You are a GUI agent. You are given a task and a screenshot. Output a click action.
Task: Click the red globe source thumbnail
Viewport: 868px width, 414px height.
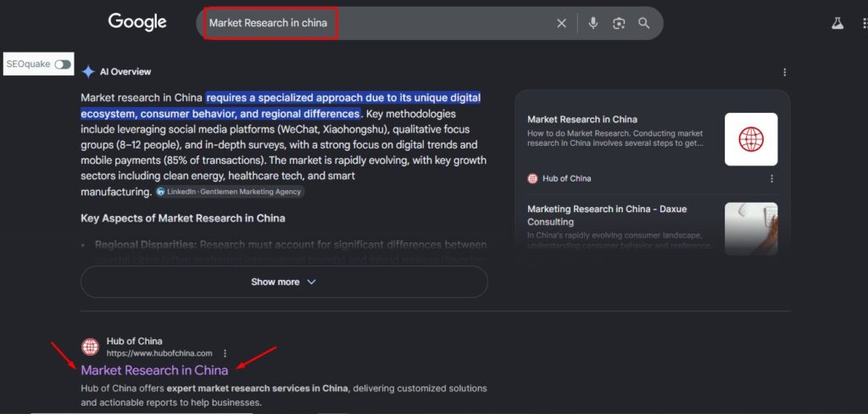(x=751, y=139)
